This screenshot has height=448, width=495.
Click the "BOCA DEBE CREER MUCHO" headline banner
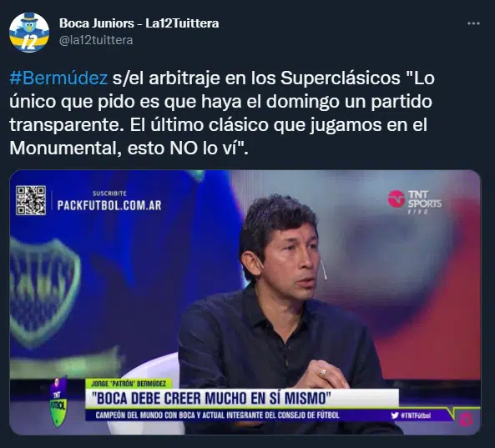point(242,398)
